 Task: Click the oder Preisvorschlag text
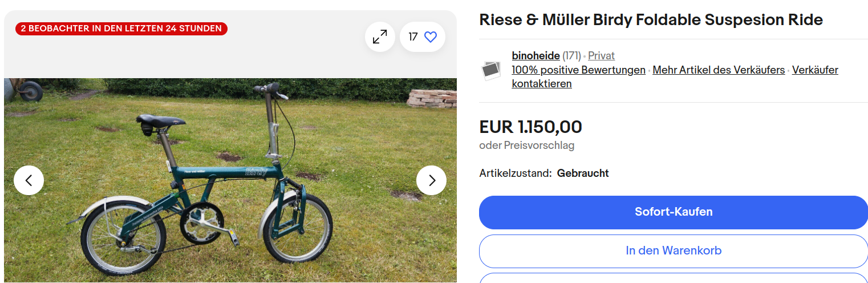pos(526,145)
